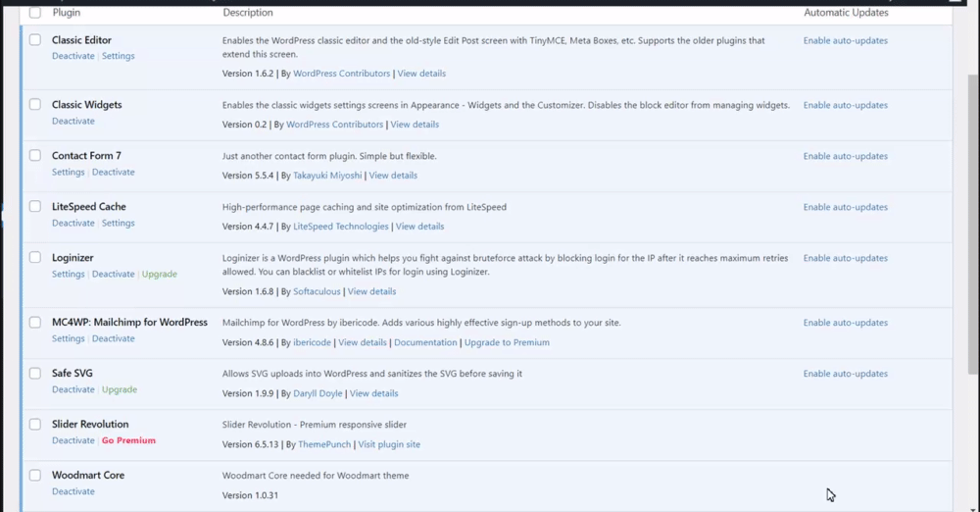980x512 pixels.
Task: Click Woodmart Core Version 1.0.31 text
Action: (250, 495)
